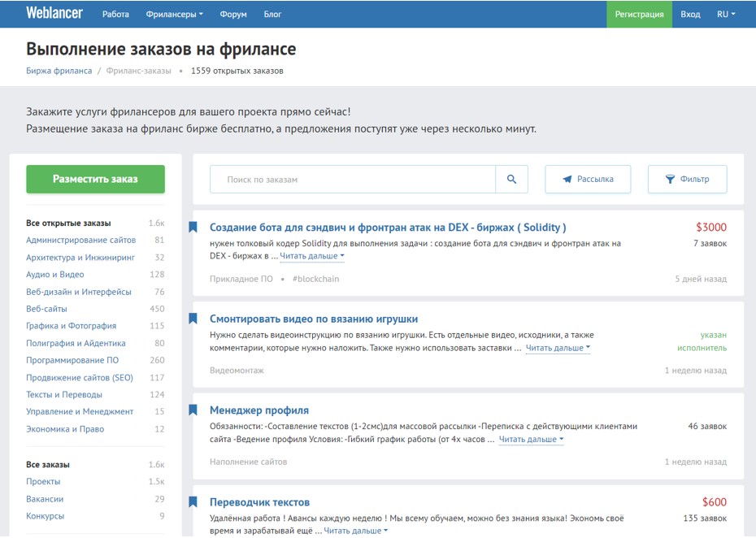The height and width of the screenshot is (538, 756).
Task: Click the 7 заявок count
Action: point(710,244)
